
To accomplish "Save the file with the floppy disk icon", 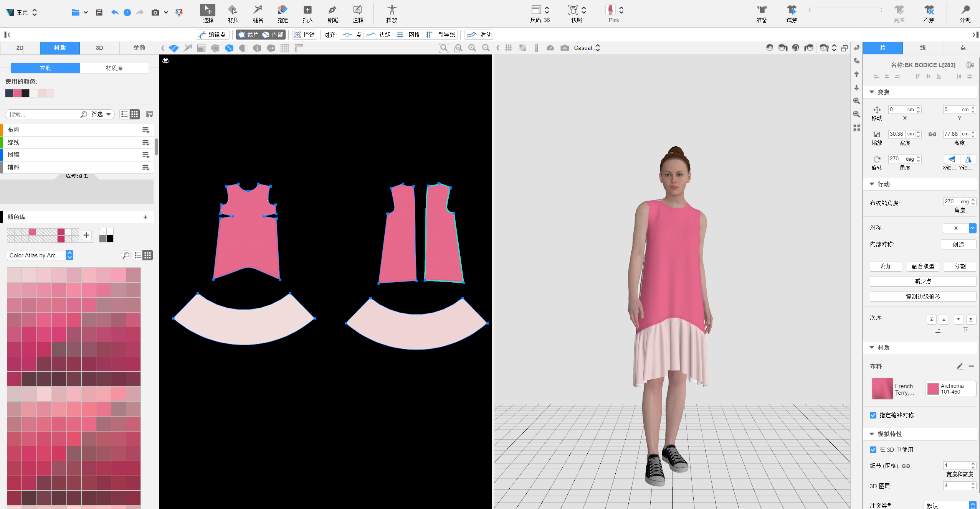I will (99, 12).
